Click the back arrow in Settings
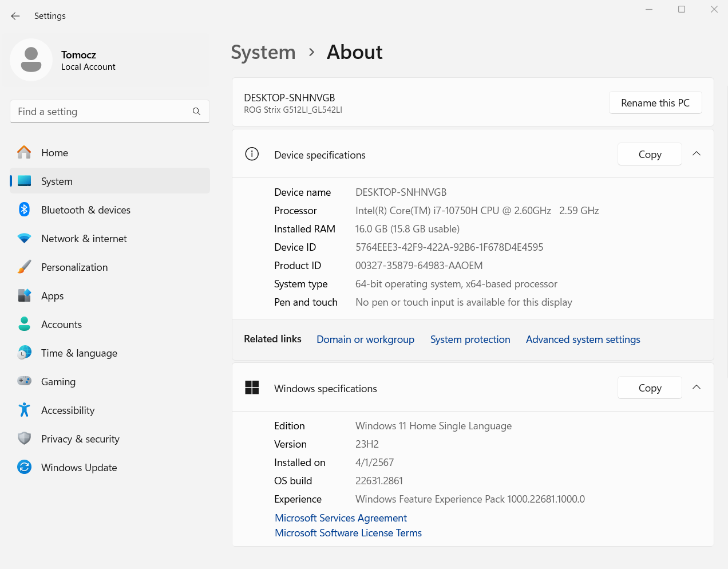Image resolution: width=728 pixels, height=569 pixels. [15, 16]
